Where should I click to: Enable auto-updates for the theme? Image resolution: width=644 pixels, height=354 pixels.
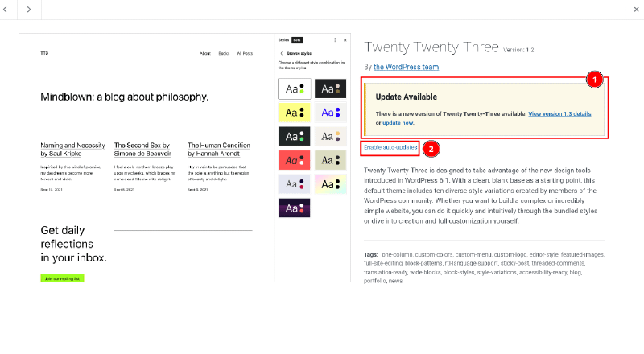tap(390, 147)
